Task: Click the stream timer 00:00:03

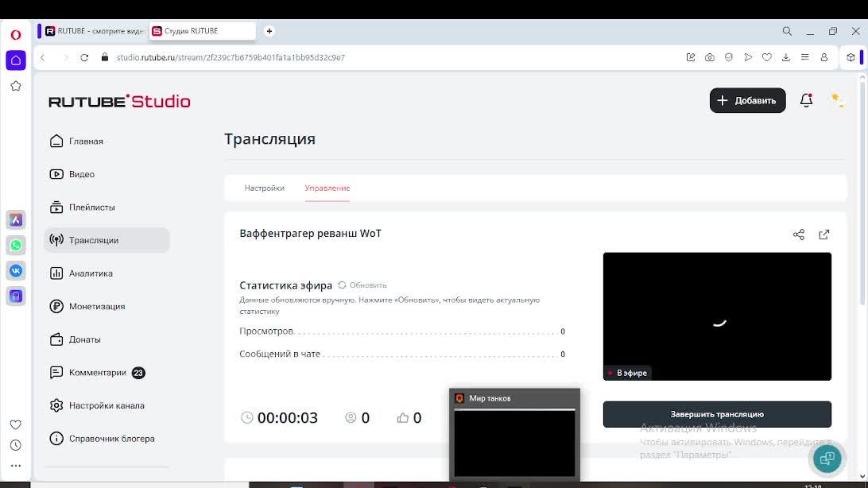Action: (x=287, y=418)
